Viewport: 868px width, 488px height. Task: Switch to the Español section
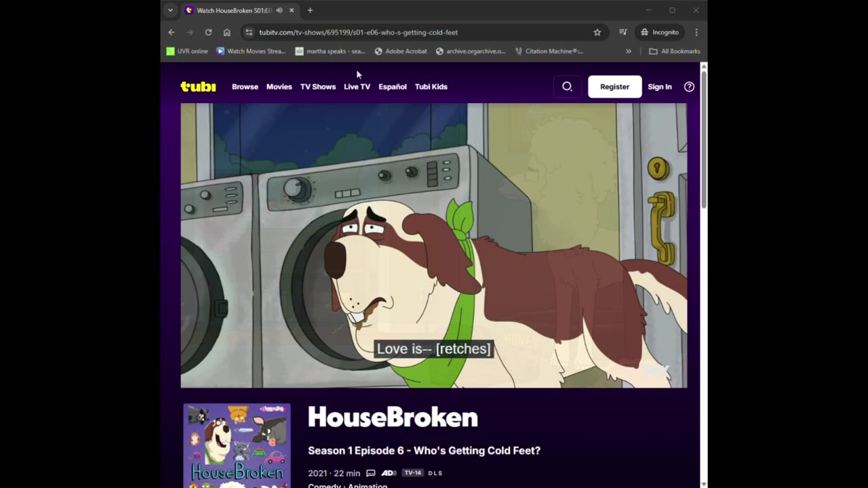click(393, 87)
